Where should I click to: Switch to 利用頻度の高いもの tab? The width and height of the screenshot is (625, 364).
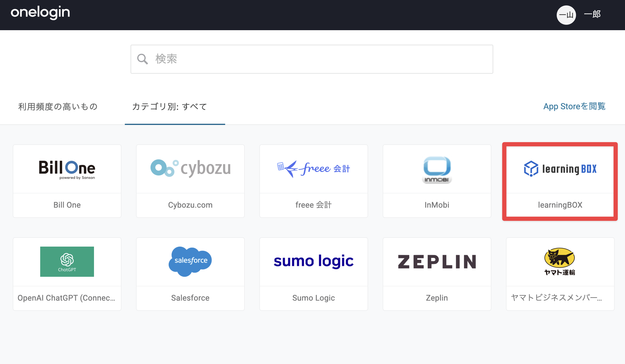[x=58, y=107]
